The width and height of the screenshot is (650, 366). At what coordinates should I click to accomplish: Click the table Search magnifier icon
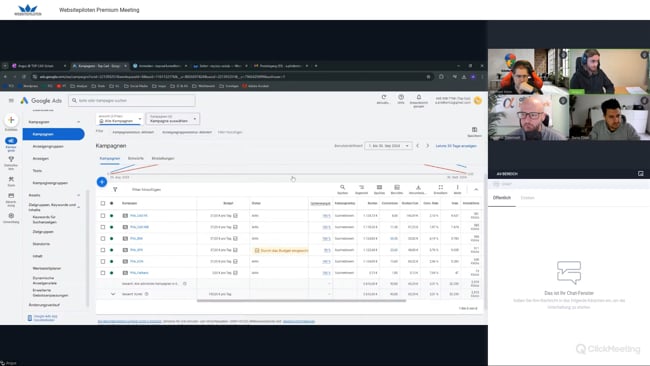click(342, 187)
